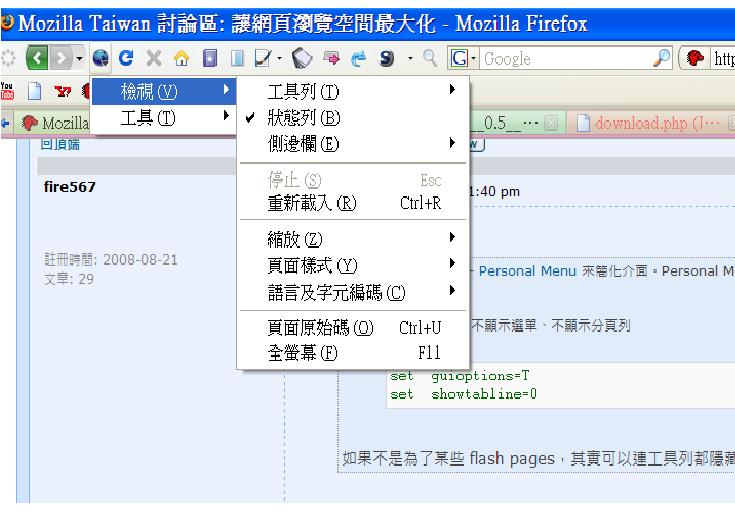Open the 側邊欄 (E) submenu

coord(353,143)
